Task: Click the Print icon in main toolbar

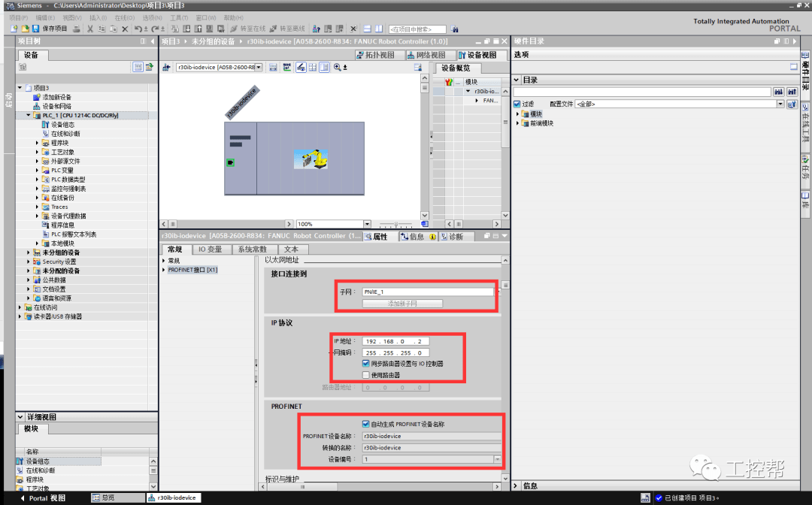Action: tap(77, 29)
